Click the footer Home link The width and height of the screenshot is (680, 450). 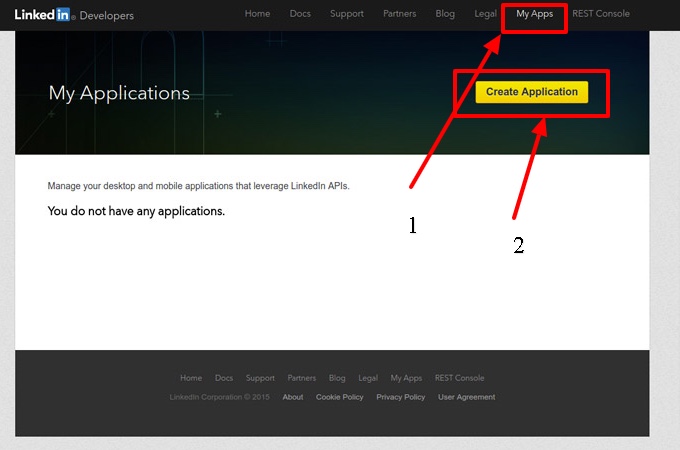pos(191,378)
